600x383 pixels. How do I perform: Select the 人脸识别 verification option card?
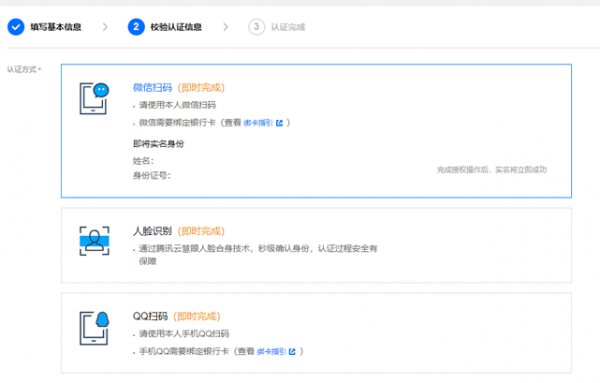tap(316, 245)
